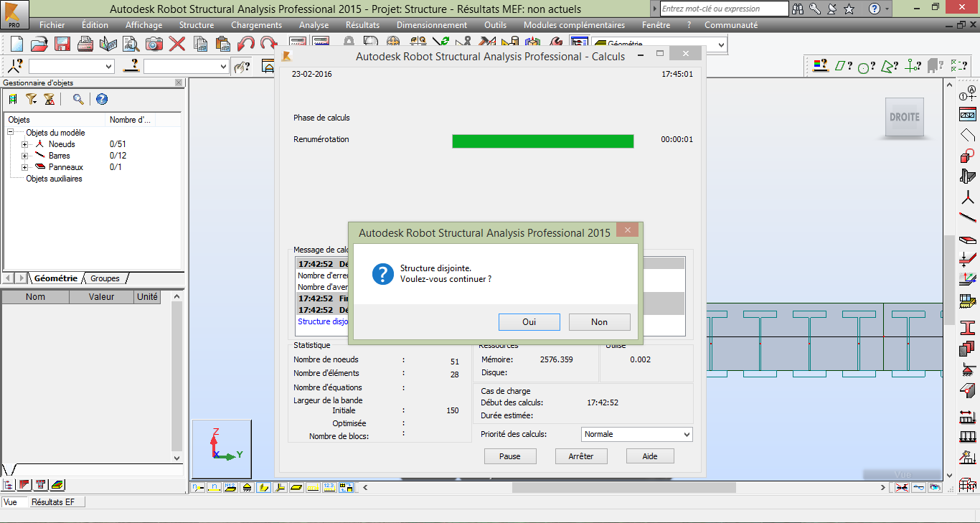Open the Modules complémentaires menu
980x523 pixels.
(x=575, y=25)
